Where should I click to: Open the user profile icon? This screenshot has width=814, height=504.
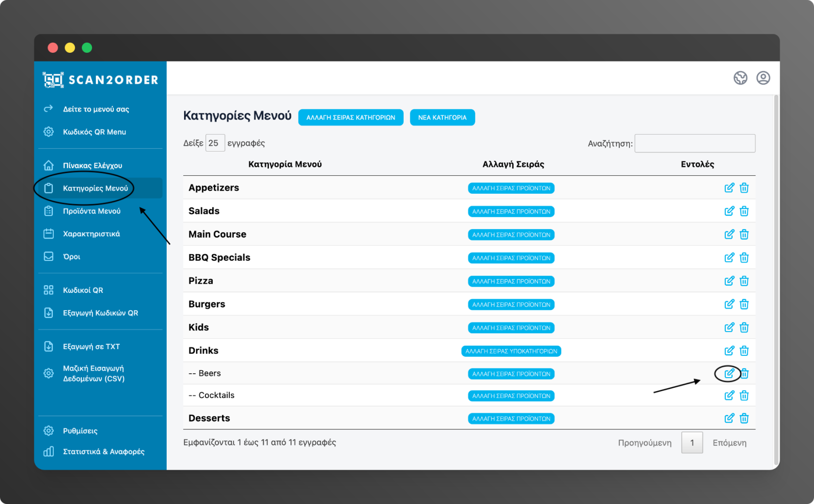coord(763,78)
